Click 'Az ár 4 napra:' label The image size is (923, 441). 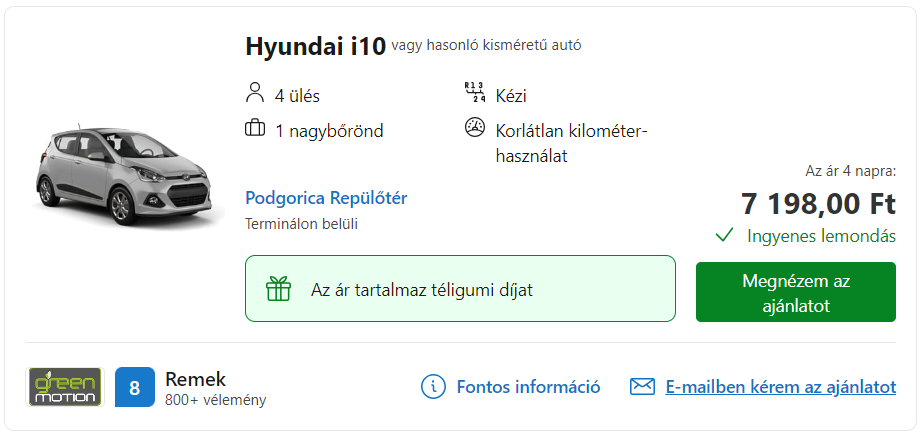[x=851, y=171]
